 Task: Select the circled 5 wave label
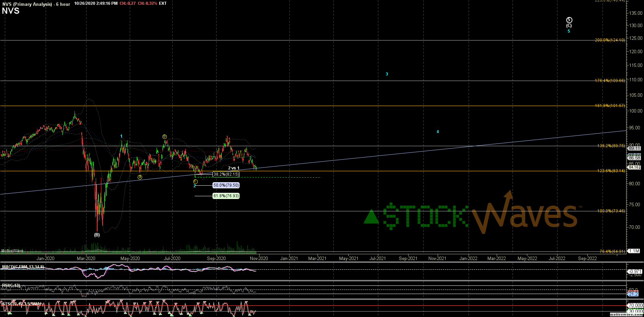click(569, 20)
